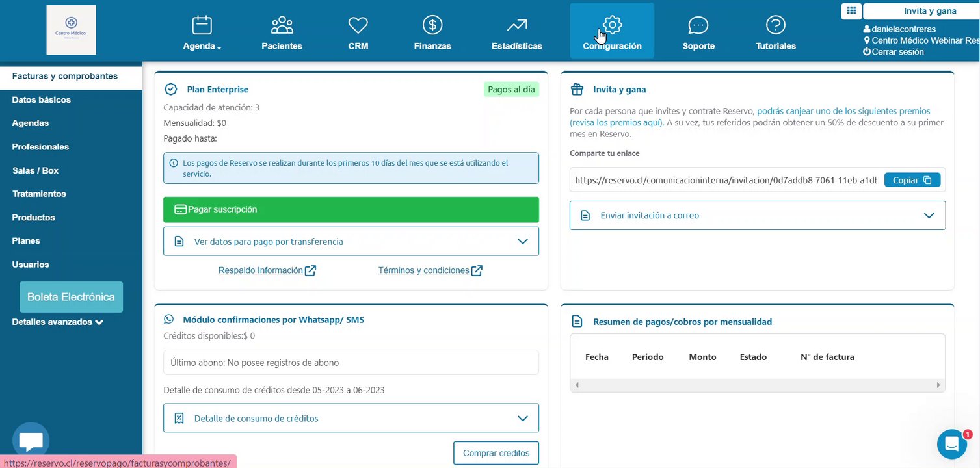The width and height of the screenshot is (980, 468).
Task: Open the Intercom messenger bubble with notification
Action: click(952, 444)
